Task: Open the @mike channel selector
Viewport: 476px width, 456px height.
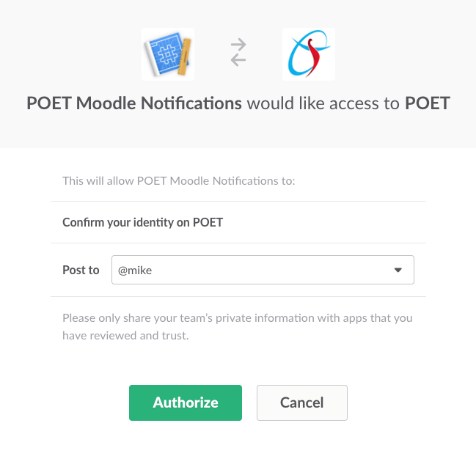Action: [x=263, y=270]
